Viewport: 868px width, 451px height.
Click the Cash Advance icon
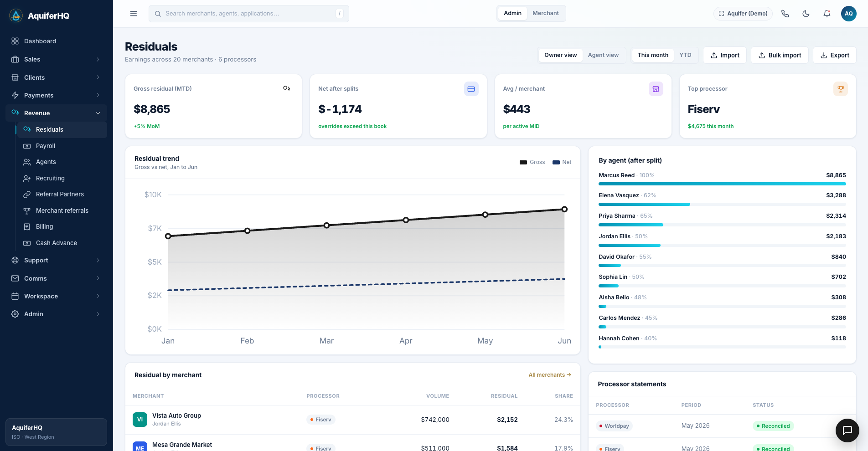point(27,243)
